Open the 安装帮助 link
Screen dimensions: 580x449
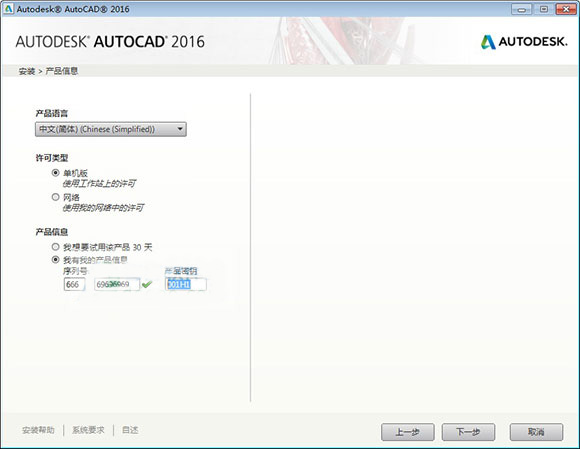[x=38, y=430]
